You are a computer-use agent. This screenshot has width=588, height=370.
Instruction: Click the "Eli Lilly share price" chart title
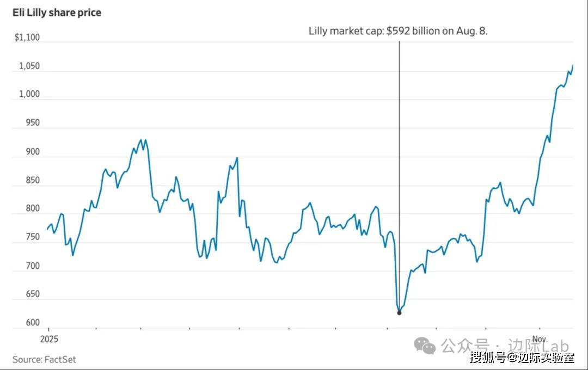57,13
